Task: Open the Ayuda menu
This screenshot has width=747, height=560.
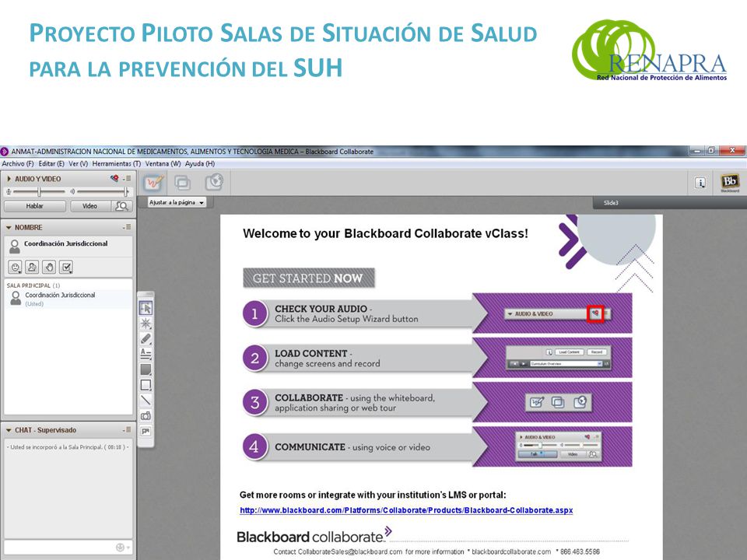Action: (x=200, y=163)
